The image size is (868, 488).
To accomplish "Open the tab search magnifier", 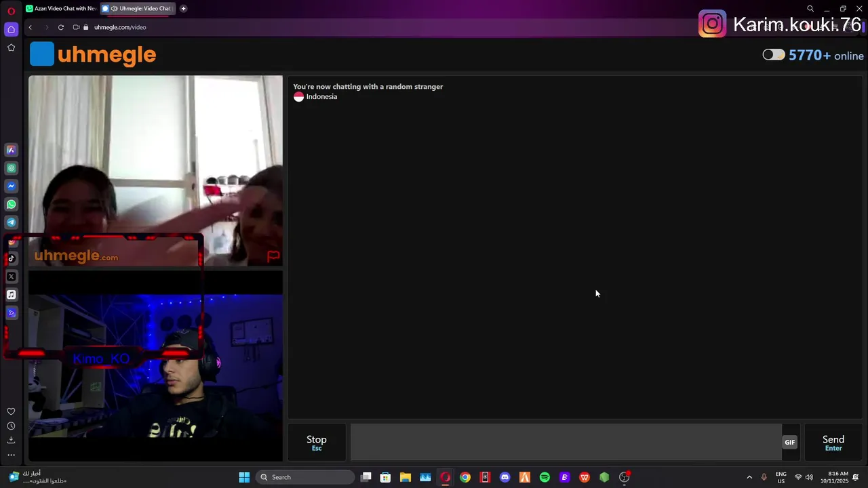I will (810, 9).
